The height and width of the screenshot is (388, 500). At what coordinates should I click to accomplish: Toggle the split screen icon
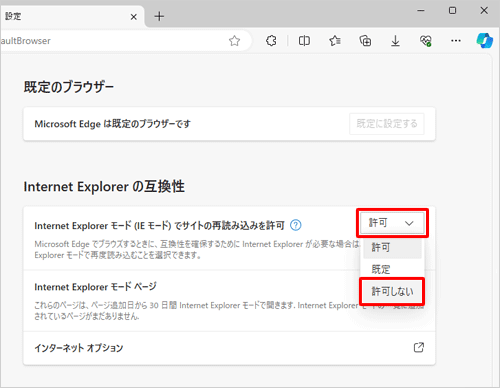[x=304, y=41]
